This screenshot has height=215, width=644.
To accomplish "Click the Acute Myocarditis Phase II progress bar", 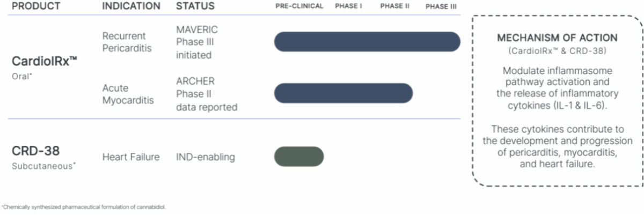I will (343, 93).
